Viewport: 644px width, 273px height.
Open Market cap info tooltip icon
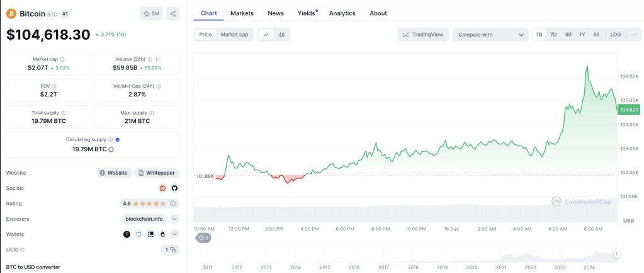pyautogui.click(x=62, y=60)
